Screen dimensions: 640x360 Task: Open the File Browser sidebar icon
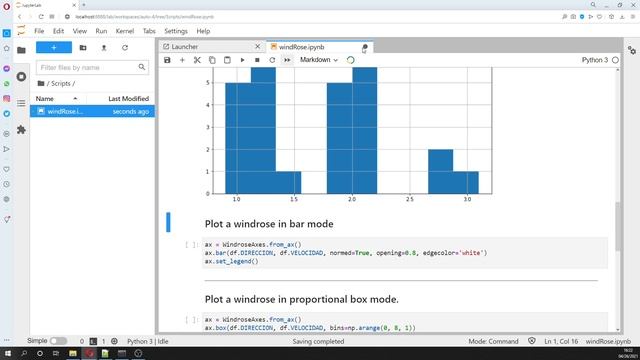tap(21, 50)
